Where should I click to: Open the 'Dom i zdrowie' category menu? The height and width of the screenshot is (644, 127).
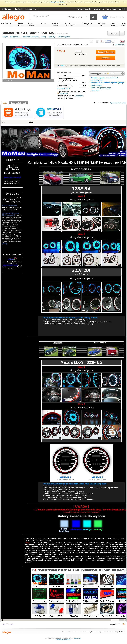pos(31,24)
